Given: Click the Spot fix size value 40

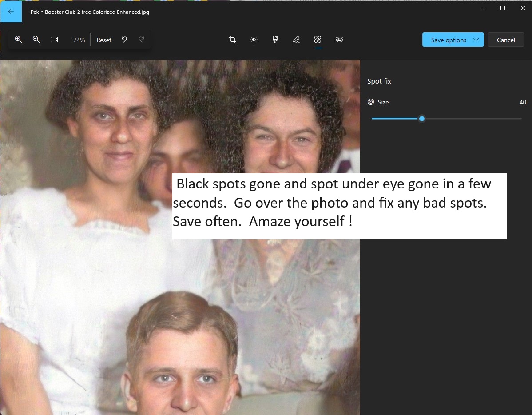Looking at the screenshot, I should tap(523, 102).
